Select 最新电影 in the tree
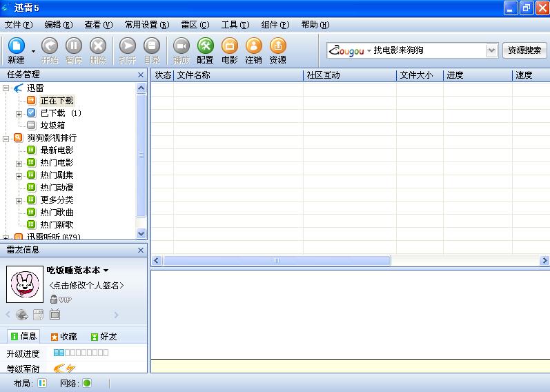Screen dimensions: 550x392 (x=57, y=150)
